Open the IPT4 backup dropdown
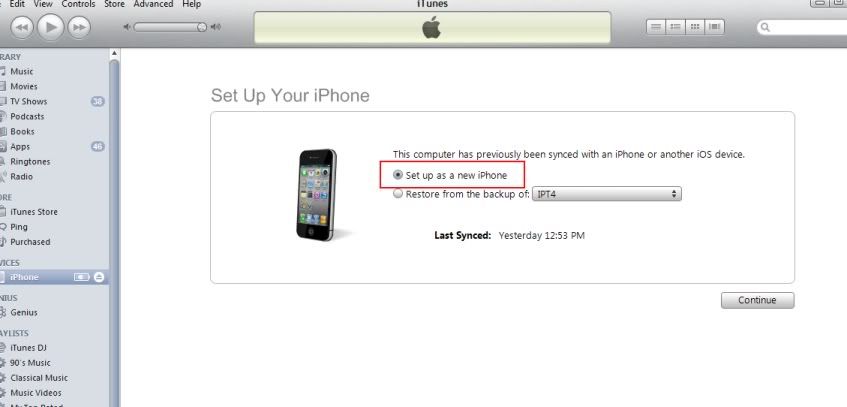Image resolution: width=847 pixels, height=407 pixels. click(607, 194)
